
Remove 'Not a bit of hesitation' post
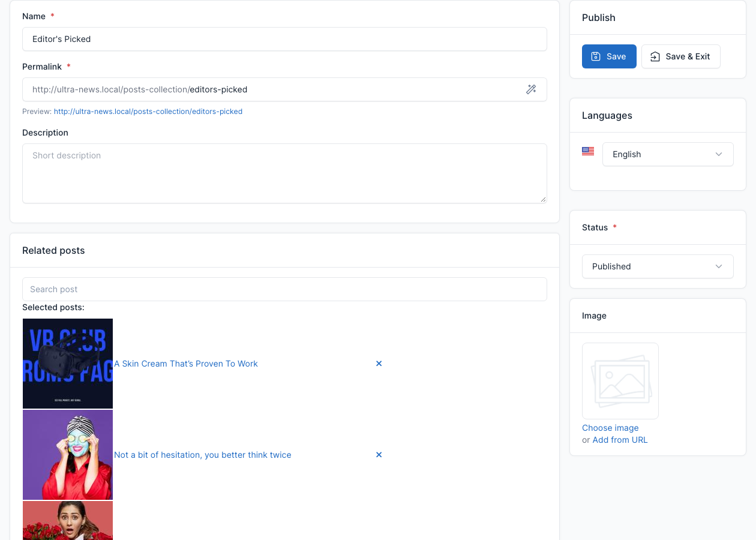tap(379, 455)
